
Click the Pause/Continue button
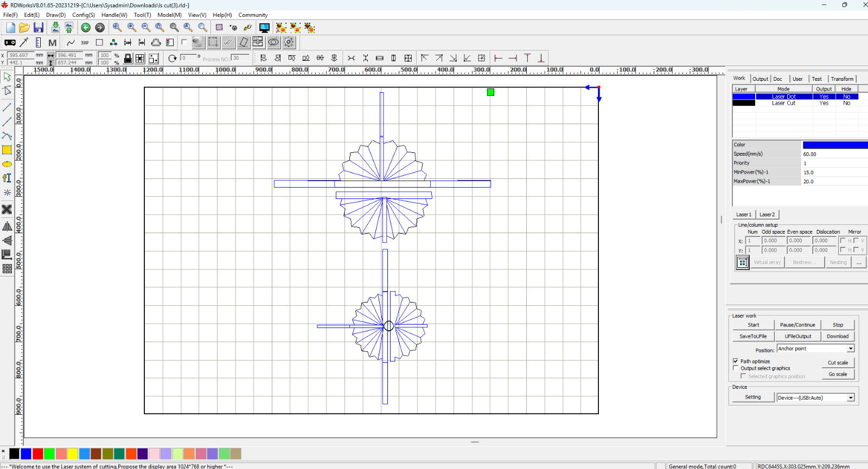click(797, 325)
